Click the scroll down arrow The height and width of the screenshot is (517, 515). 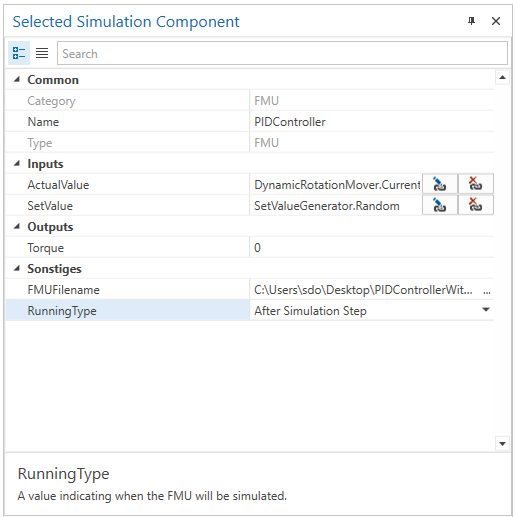(502, 444)
